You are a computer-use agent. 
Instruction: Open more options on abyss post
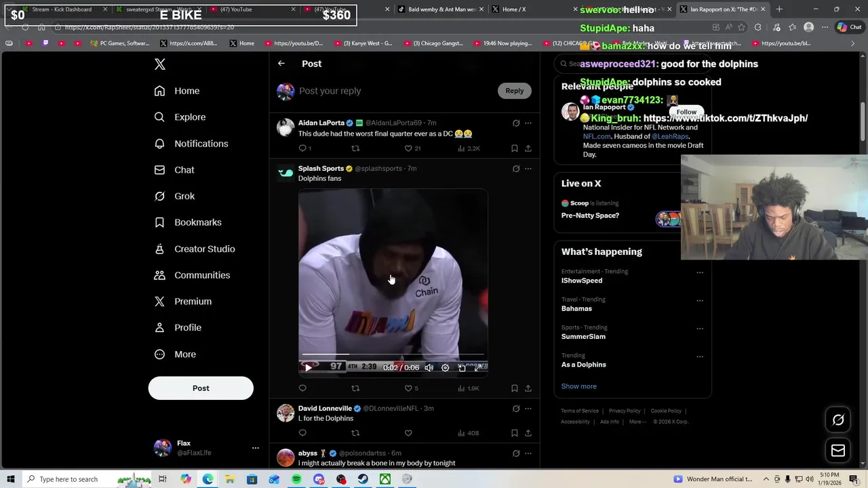click(528, 453)
